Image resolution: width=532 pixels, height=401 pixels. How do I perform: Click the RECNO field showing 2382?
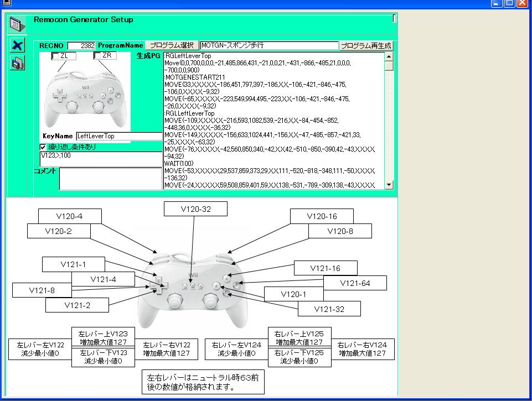[81, 46]
